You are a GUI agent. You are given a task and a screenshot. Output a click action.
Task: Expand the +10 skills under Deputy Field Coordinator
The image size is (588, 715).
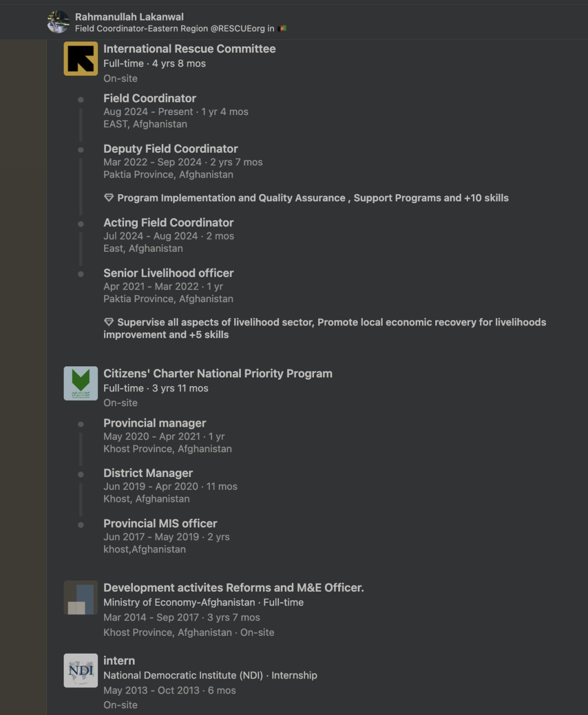click(x=486, y=198)
